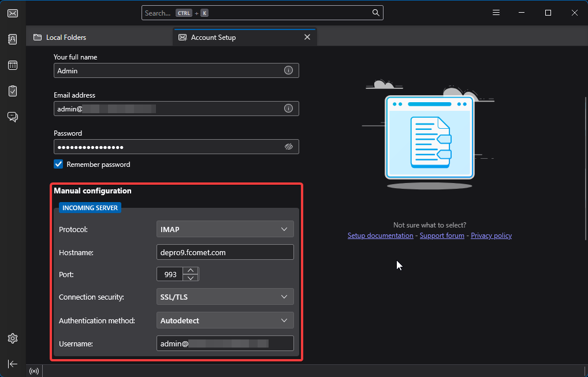Open the Connection security SSL/TLS dropdown

(x=225, y=297)
